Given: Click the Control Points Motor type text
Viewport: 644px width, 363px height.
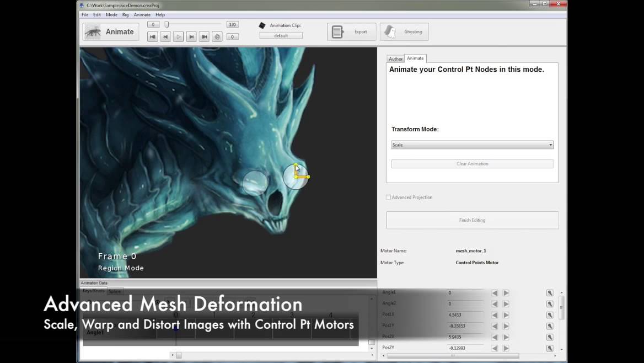Looking at the screenshot, I should point(477,263).
